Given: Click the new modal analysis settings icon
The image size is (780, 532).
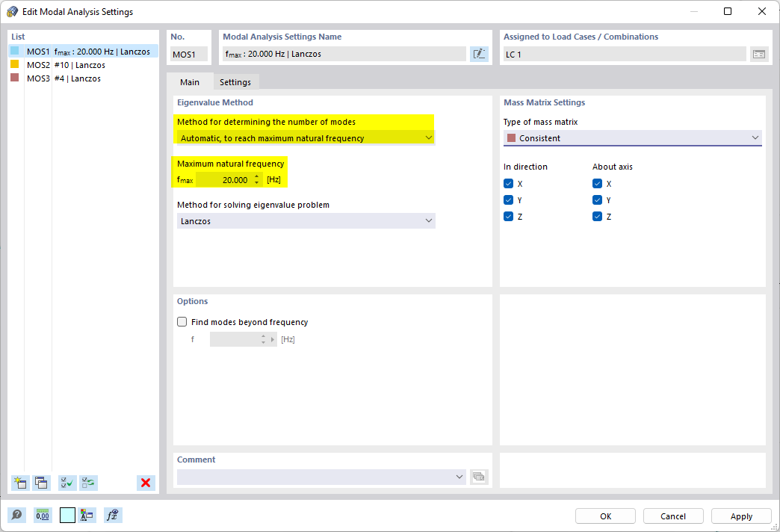Looking at the screenshot, I should pos(20,483).
